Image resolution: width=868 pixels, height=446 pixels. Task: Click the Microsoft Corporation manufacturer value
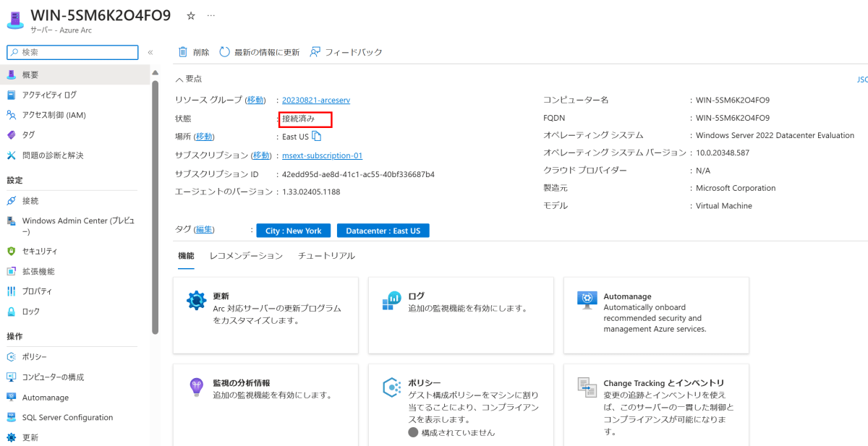[x=735, y=188]
